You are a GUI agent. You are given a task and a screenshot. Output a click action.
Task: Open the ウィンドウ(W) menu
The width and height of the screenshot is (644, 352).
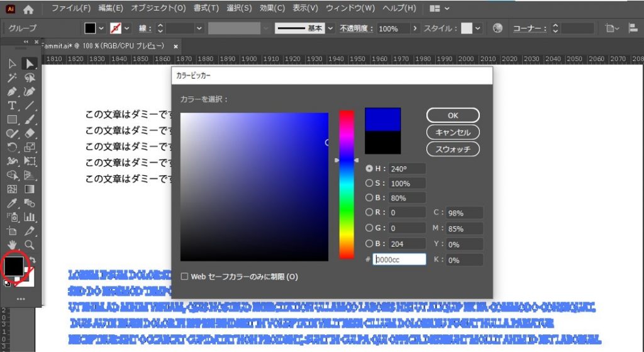pyautogui.click(x=350, y=8)
